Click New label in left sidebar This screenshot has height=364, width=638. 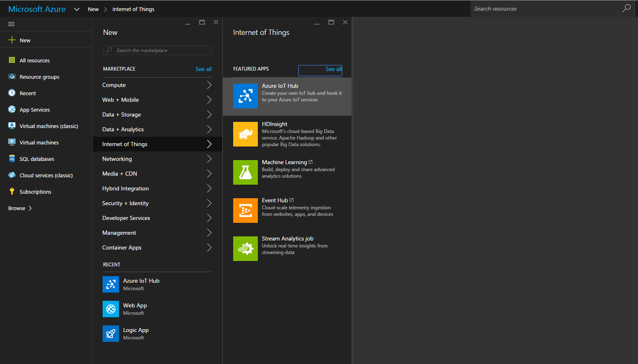pyautogui.click(x=25, y=40)
